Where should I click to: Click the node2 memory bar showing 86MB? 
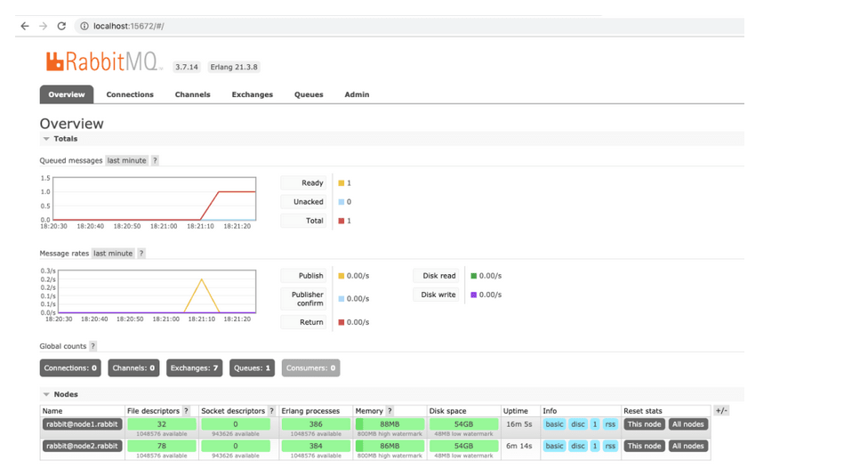pyautogui.click(x=390, y=446)
